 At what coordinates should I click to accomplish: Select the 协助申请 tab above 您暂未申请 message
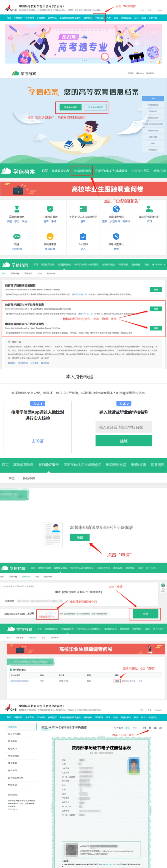click(29, 478)
